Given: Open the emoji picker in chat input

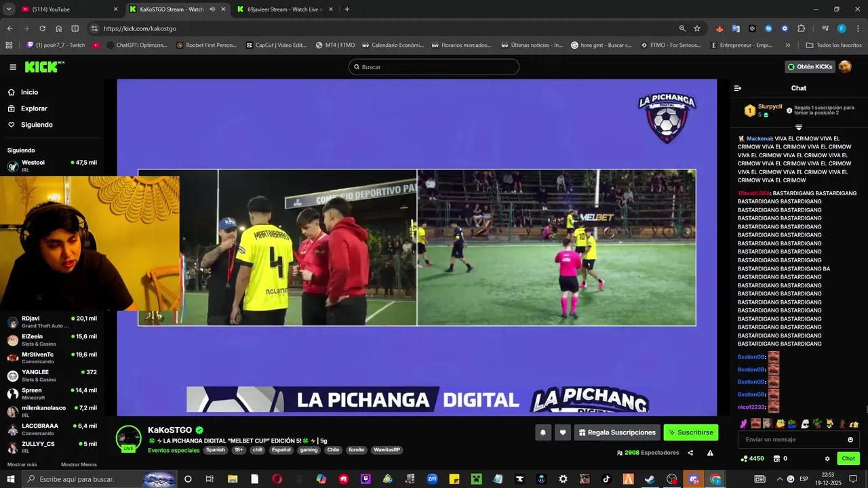Looking at the screenshot, I should 850,440.
